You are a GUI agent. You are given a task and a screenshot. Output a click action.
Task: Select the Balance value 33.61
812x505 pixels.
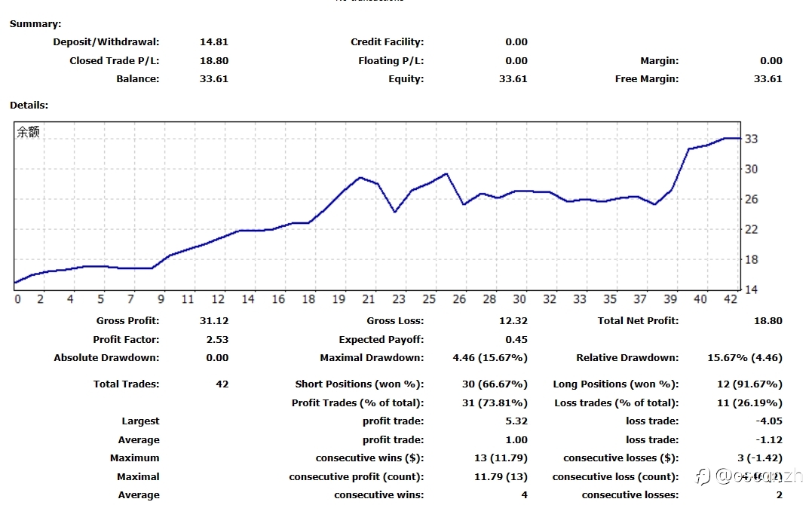pos(214,79)
